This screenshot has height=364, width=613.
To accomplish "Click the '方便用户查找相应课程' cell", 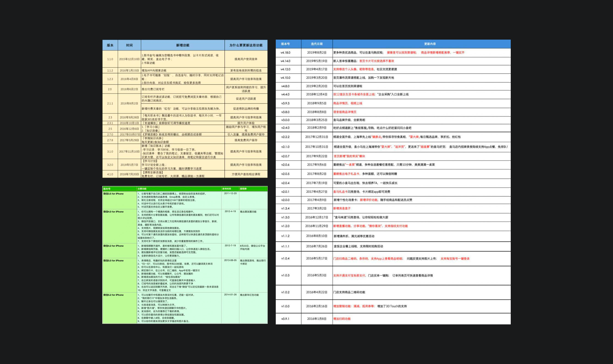I will coord(246,174).
